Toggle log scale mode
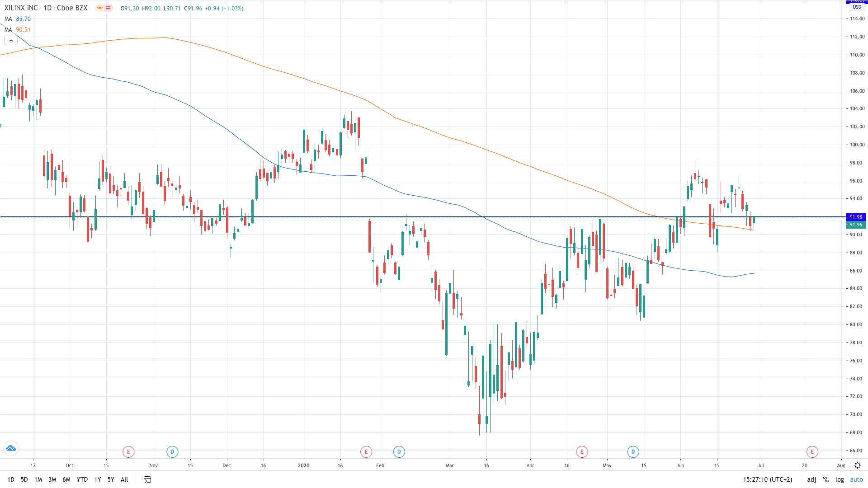Screen dimensions: 868x488 click(840, 479)
